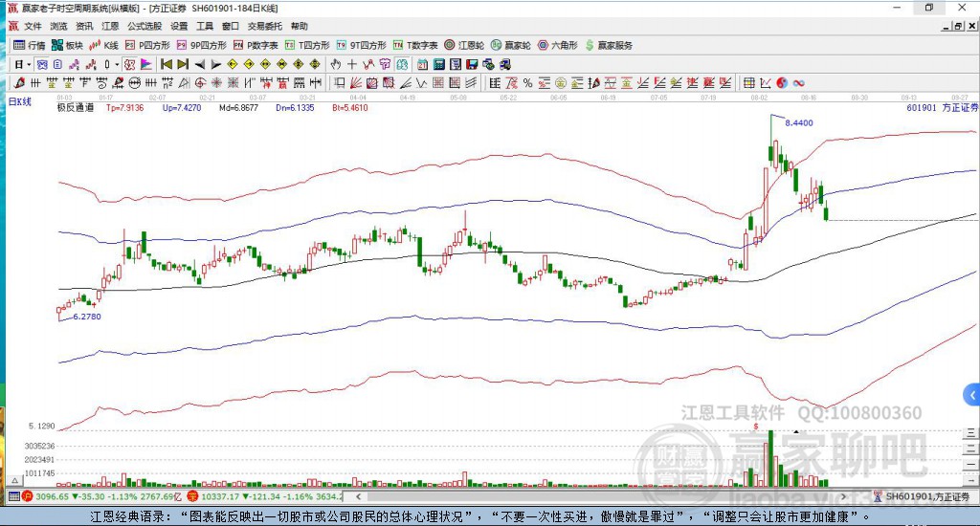Click the 行情 toolbar button
Screen dimensions: 980x526
pos(30,45)
